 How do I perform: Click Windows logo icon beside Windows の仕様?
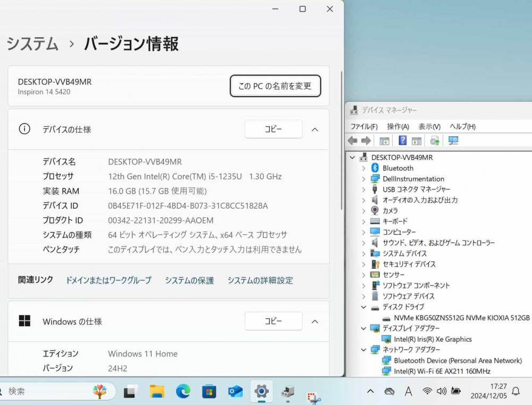click(x=24, y=321)
